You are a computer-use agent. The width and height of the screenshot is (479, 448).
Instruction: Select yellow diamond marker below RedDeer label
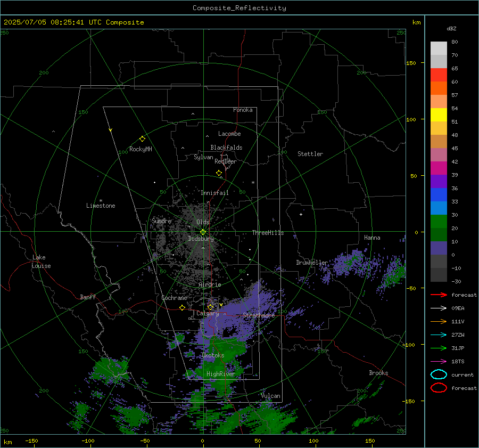[219, 173]
